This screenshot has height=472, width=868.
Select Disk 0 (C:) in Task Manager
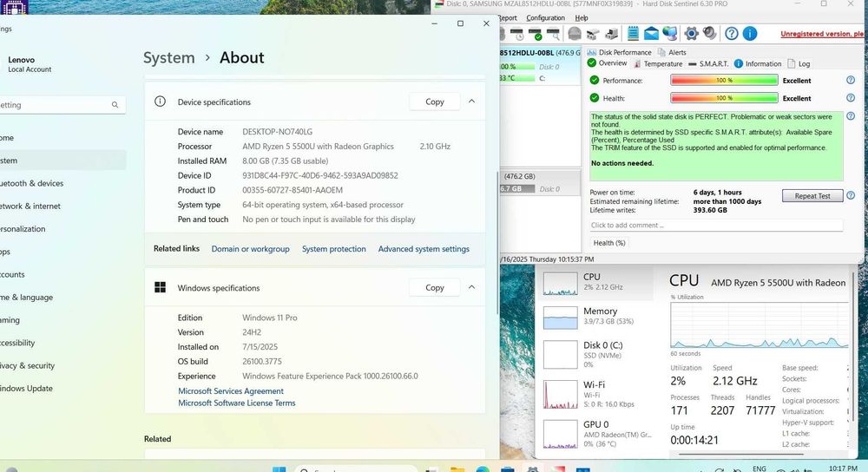point(596,354)
